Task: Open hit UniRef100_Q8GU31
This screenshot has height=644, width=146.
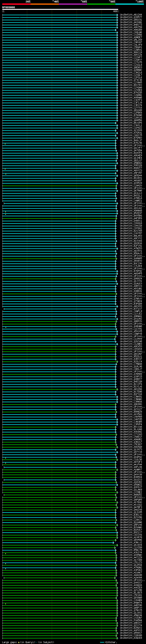Action: 131,20
